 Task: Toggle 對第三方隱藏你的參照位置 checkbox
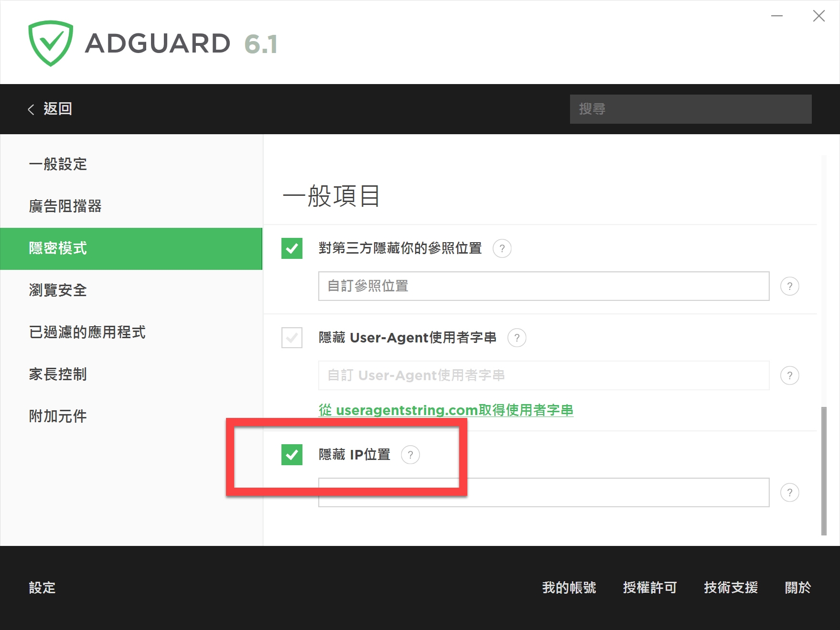point(292,248)
